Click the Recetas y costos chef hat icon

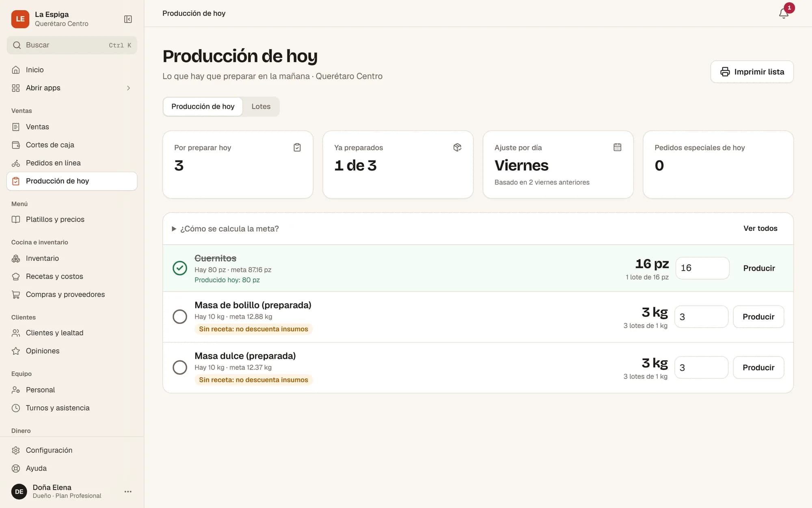click(16, 276)
